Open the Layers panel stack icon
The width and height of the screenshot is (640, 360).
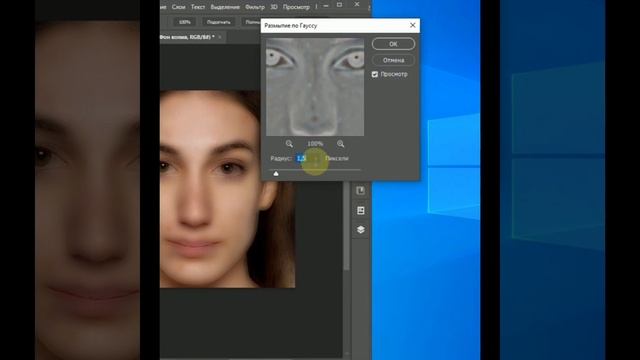pyautogui.click(x=360, y=230)
